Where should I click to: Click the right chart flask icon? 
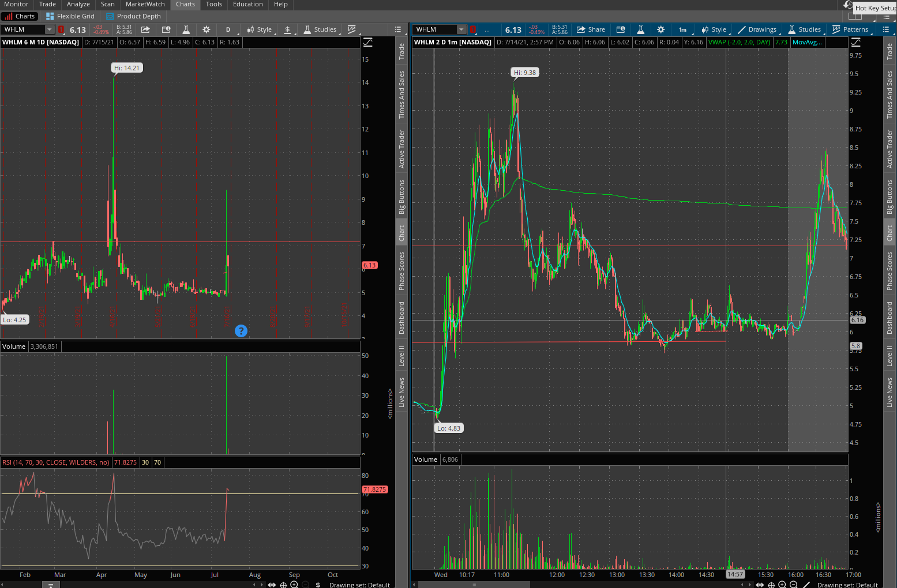[640, 29]
